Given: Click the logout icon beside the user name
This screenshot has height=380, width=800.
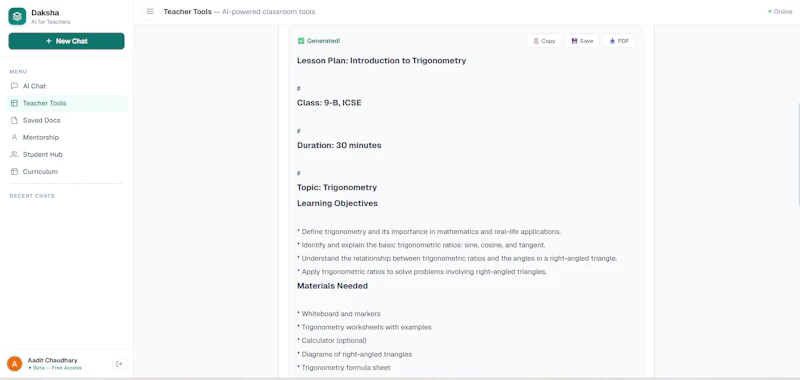Looking at the screenshot, I should pyautogui.click(x=119, y=364).
